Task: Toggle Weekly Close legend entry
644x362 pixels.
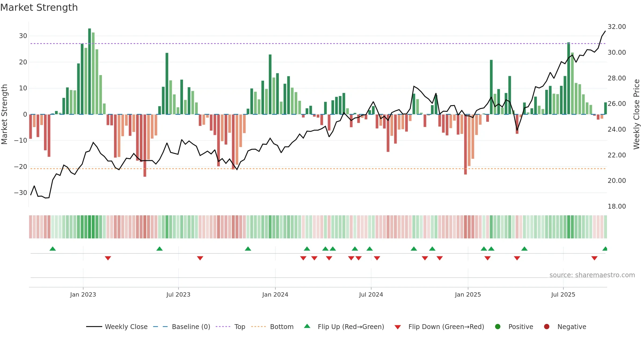Action: (117, 327)
